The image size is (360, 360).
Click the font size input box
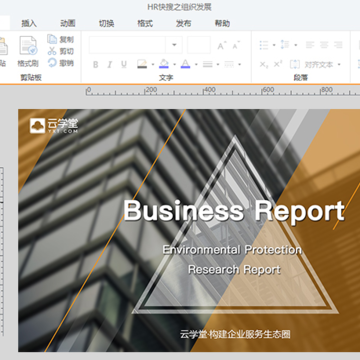199,45
